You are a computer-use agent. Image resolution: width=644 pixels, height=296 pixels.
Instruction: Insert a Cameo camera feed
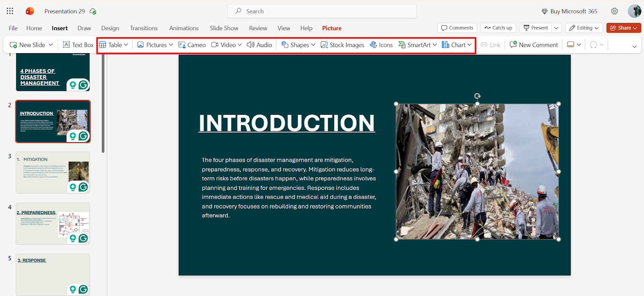[x=192, y=45]
